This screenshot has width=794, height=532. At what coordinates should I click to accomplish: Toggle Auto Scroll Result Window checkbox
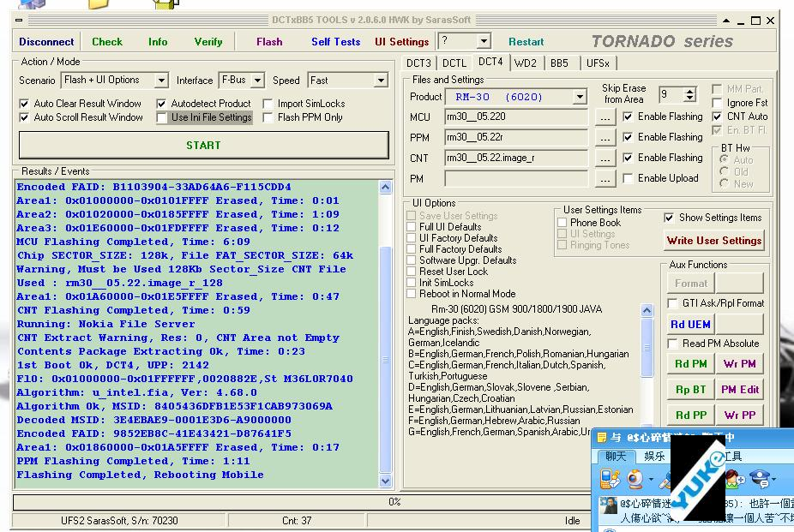[x=24, y=117]
